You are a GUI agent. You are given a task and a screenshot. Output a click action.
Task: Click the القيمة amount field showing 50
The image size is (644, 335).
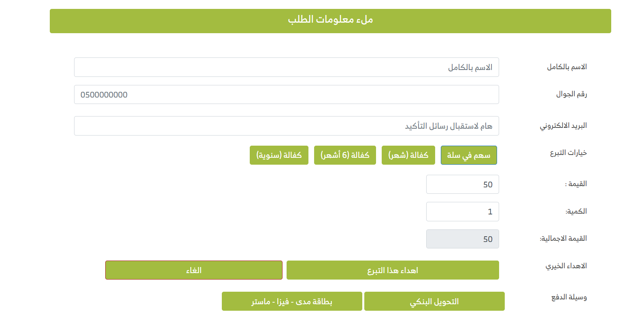[462, 184]
